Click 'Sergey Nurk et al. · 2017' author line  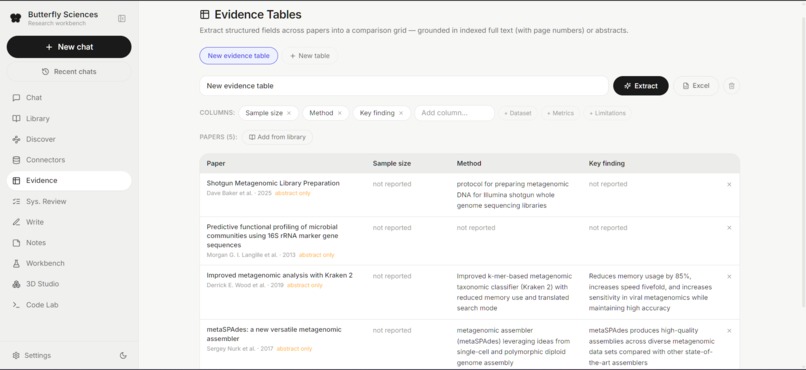tap(240, 348)
